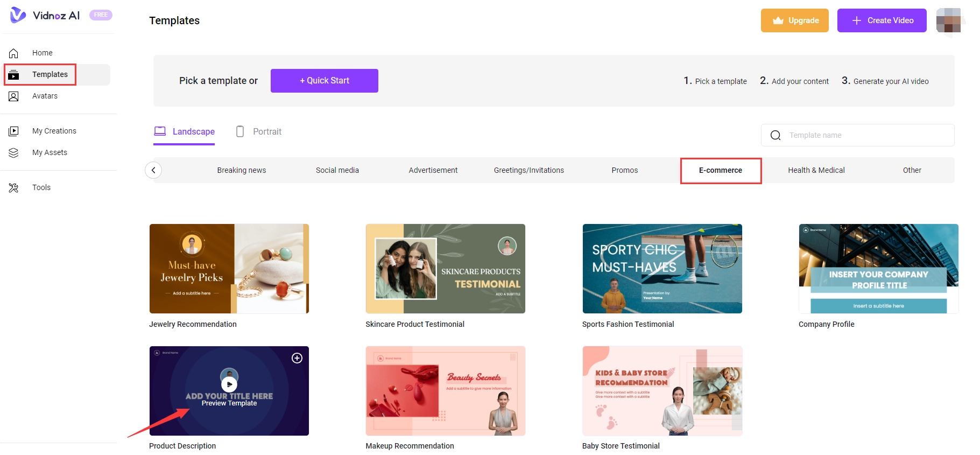Image resolution: width=980 pixels, height=455 pixels.
Task: Select the Health & Medical category
Action: 816,170
